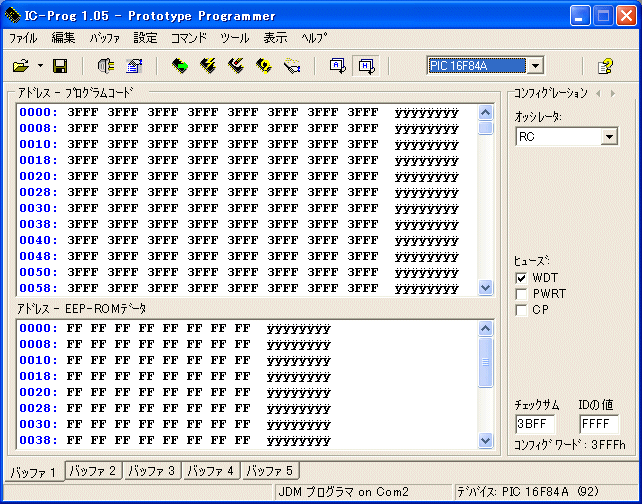Expand the オッシレータ RC oscillator dropdown

609,137
